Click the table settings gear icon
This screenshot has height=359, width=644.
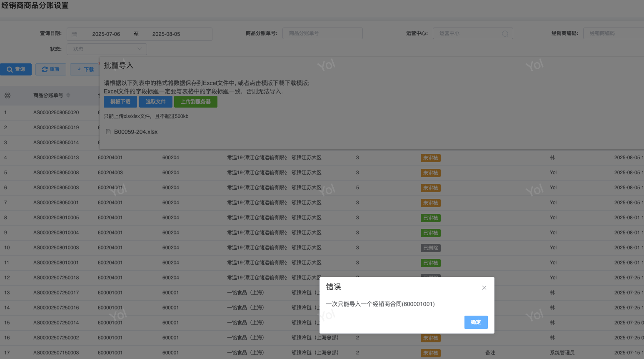(7, 95)
